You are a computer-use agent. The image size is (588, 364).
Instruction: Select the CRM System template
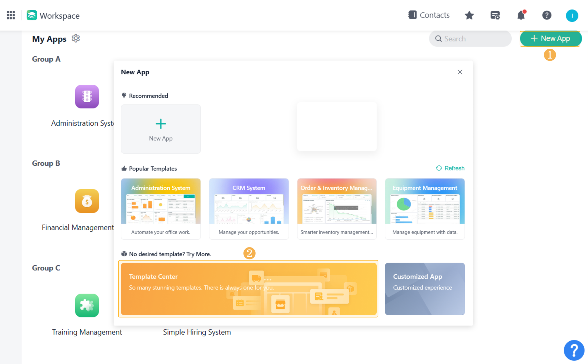[249, 208]
